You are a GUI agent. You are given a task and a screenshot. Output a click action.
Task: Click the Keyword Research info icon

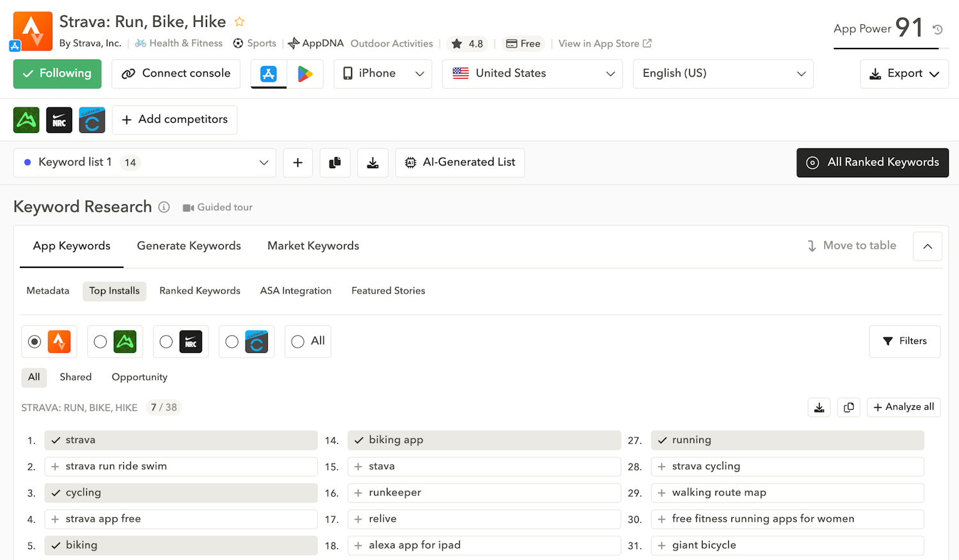(164, 207)
